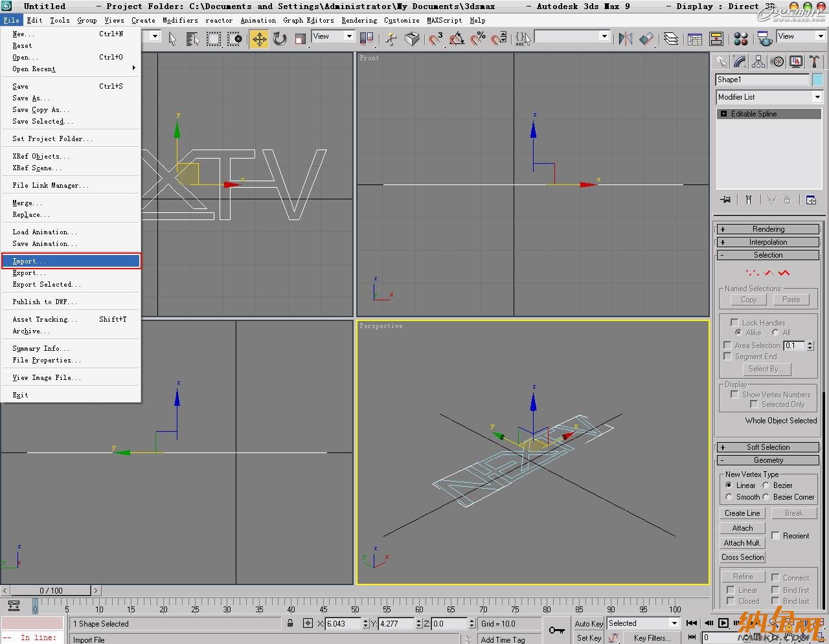This screenshot has height=644, width=829.
Task: Open Edit Named Selection Sets
Action: [x=523, y=39]
